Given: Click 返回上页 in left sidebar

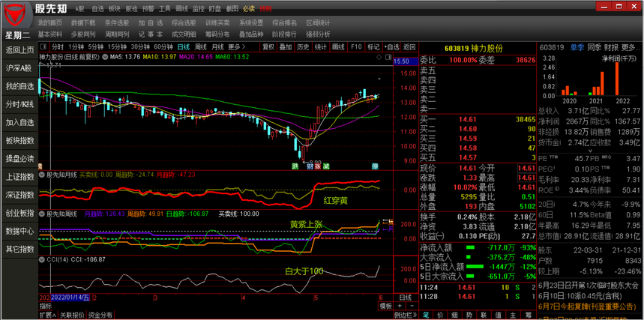Looking at the screenshot, I should (19, 50).
